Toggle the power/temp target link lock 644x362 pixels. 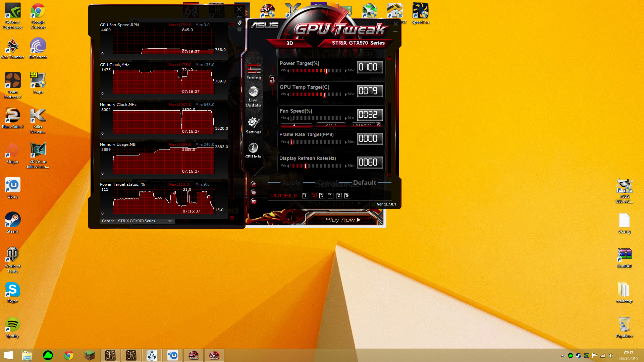click(x=272, y=80)
